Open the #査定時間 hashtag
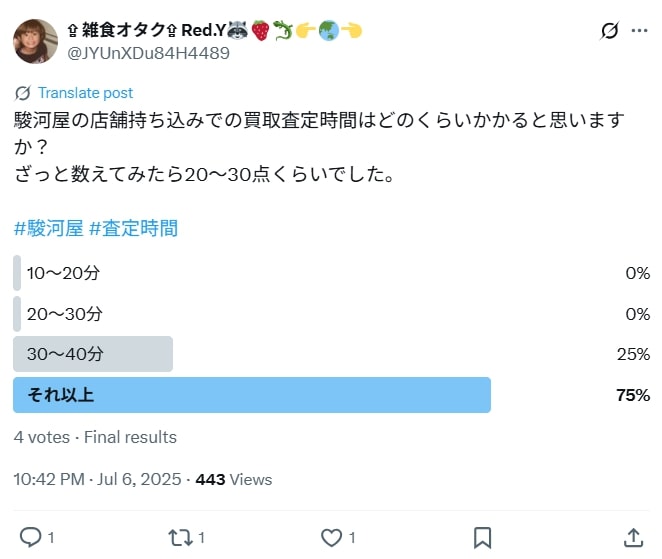The image size is (662, 559). point(133,228)
